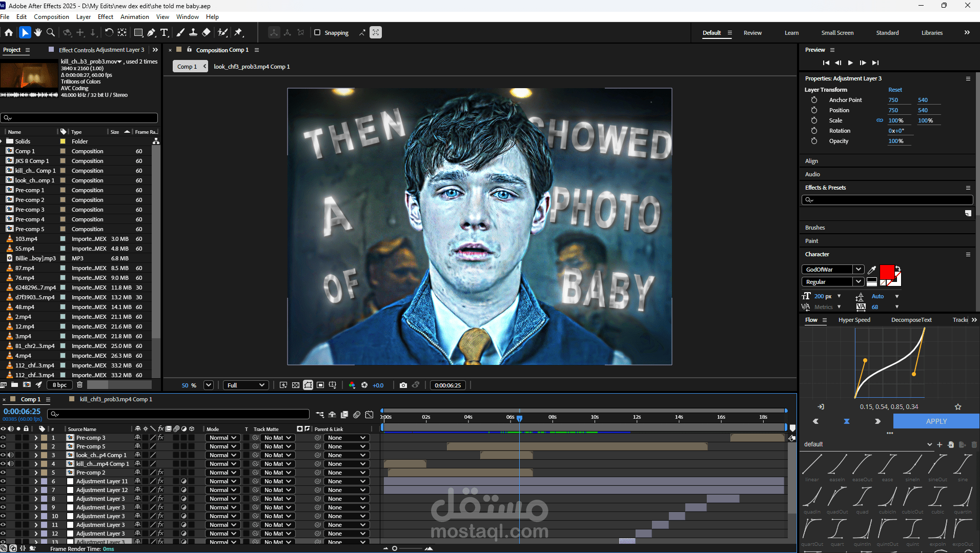The image size is (980, 553).
Task: Click the APPLY button in Flow
Action: [936, 421]
